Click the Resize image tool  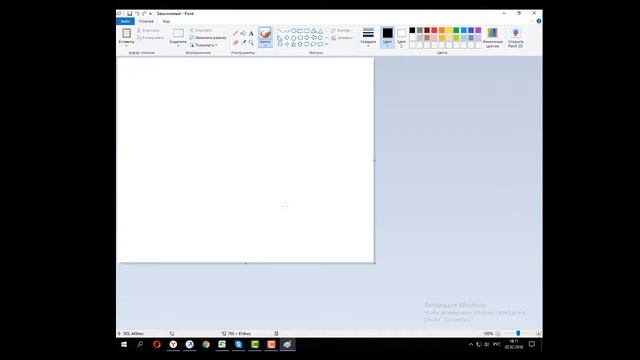click(208, 38)
